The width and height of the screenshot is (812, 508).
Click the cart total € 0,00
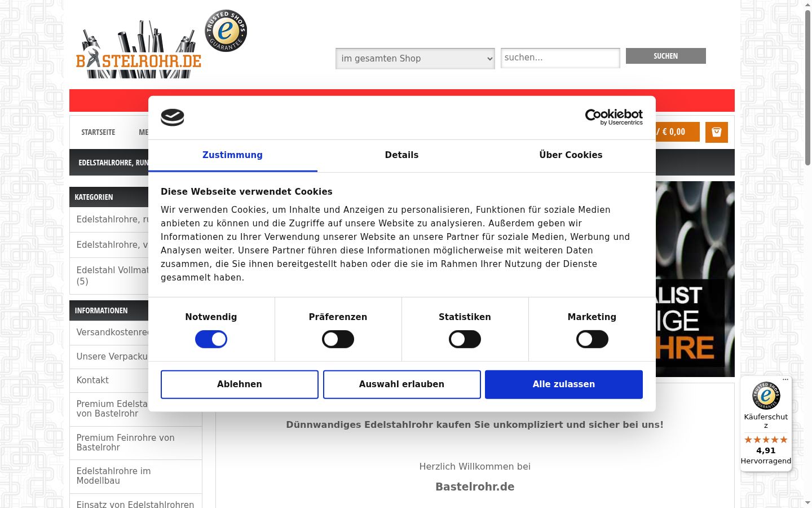point(674,132)
